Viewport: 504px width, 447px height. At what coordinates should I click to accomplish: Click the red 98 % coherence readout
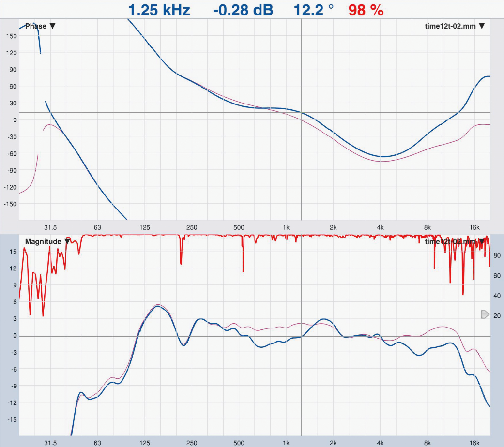tap(366, 10)
